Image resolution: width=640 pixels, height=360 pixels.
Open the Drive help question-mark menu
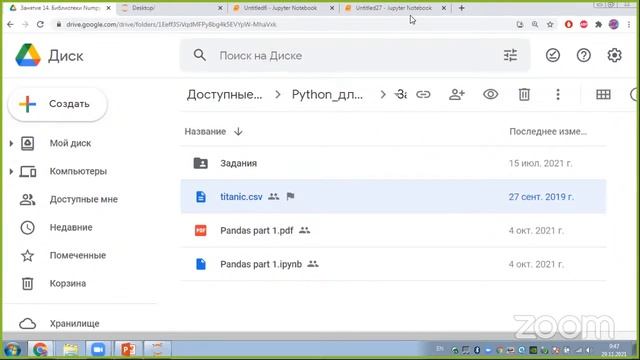(584, 55)
